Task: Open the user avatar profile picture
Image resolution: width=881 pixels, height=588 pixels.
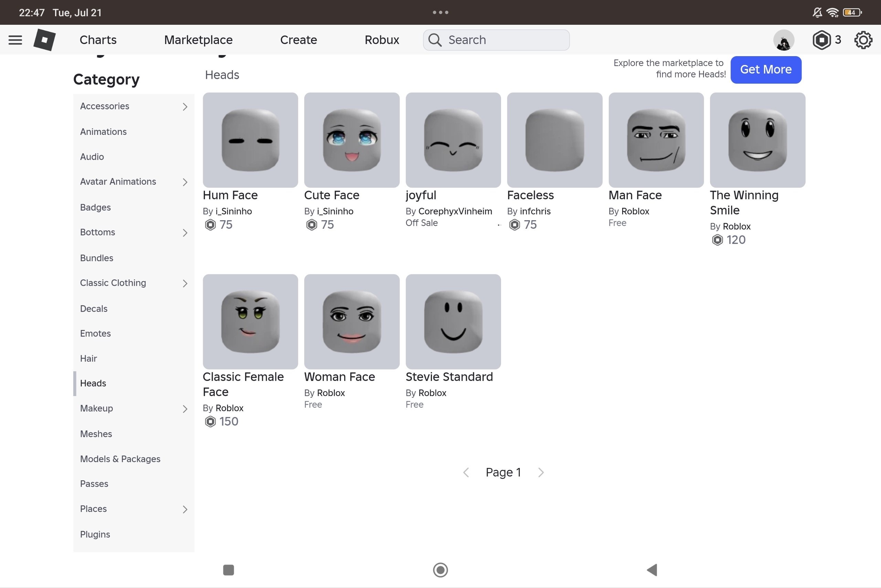Action: pyautogui.click(x=784, y=40)
